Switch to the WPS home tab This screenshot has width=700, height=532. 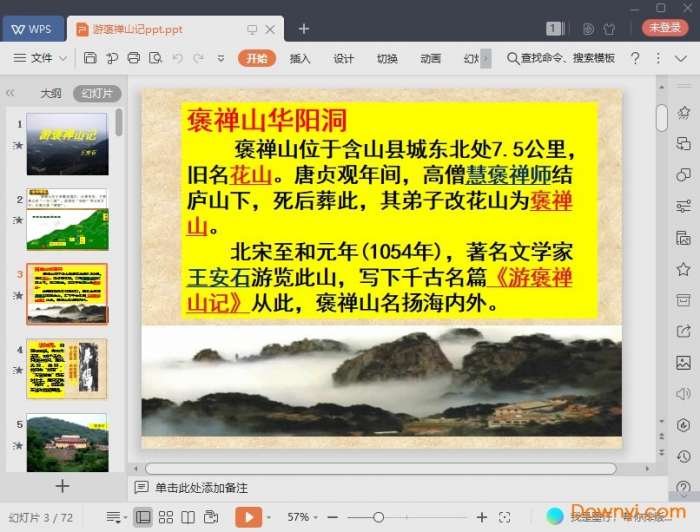[x=32, y=29]
